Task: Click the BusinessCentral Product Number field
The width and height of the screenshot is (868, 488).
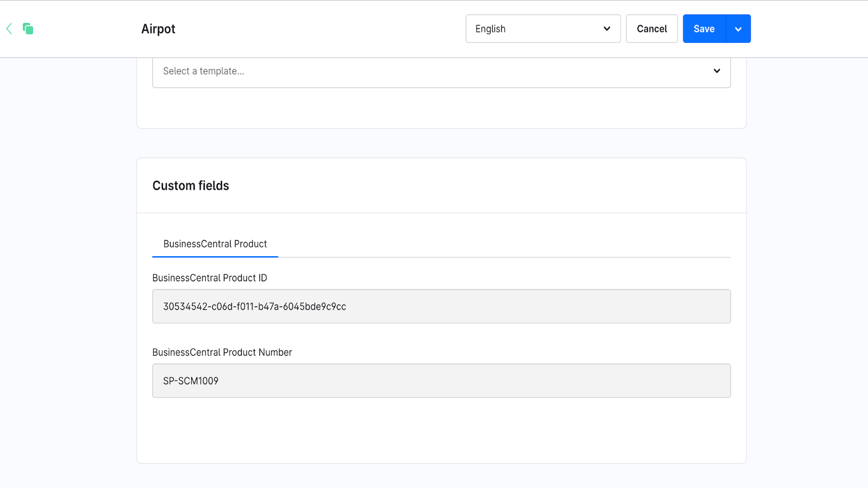Action: coord(441,380)
